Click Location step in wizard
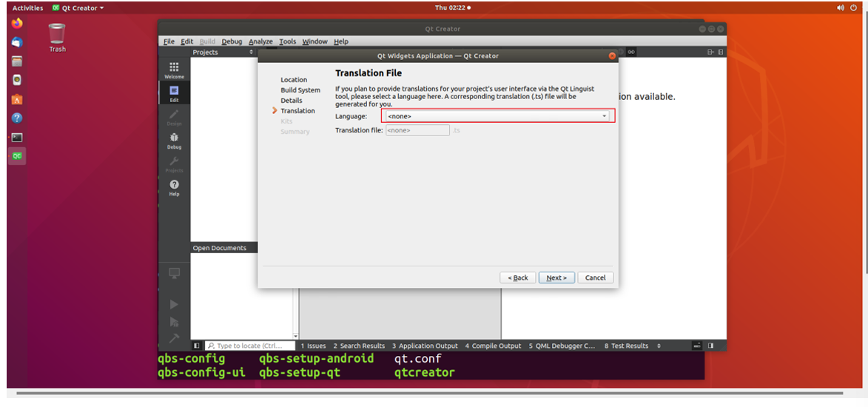 click(293, 80)
